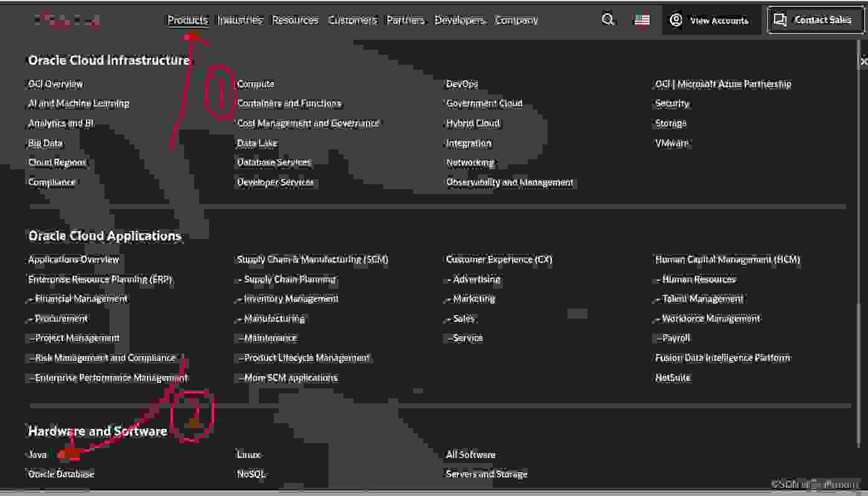Select the Linux link
Viewport: 868px width, 496px height.
click(x=248, y=455)
